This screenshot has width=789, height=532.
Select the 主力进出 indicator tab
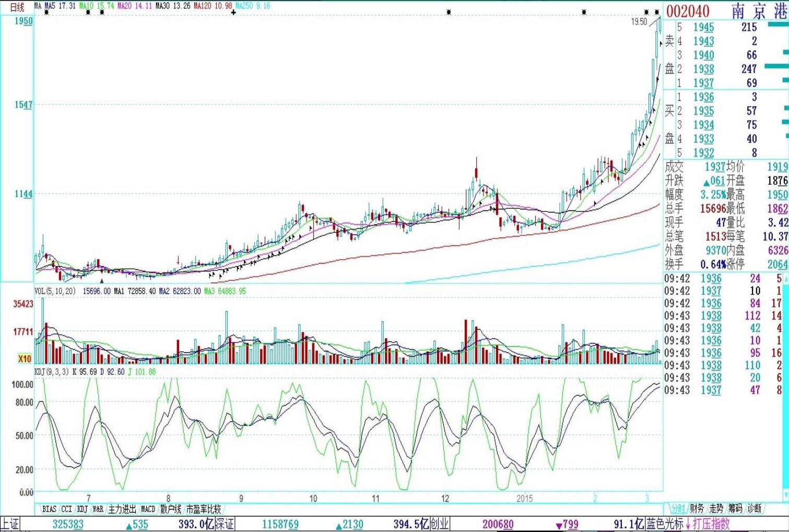click(122, 509)
